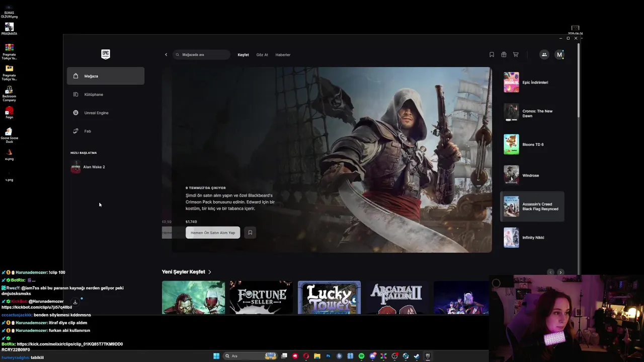
Task: Open the Fab section in the sidebar
Action: pos(106,131)
